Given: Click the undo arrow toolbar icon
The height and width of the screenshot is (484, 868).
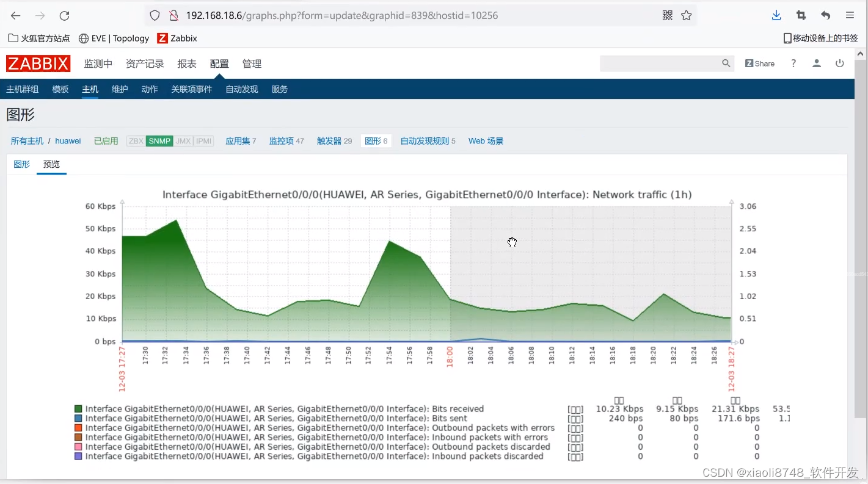Looking at the screenshot, I should pyautogui.click(x=825, y=15).
